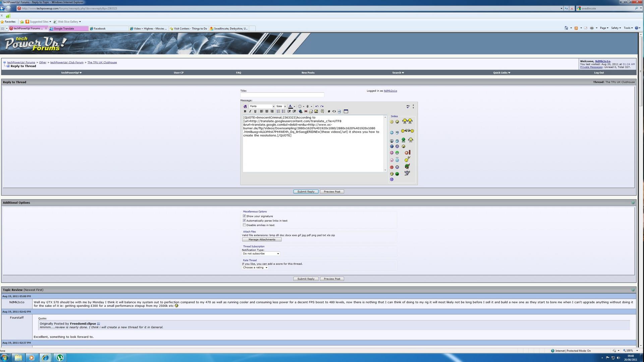The image size is (644, 362).
Task: Click the Insert Link globe icon
Action: pos(300,111)
